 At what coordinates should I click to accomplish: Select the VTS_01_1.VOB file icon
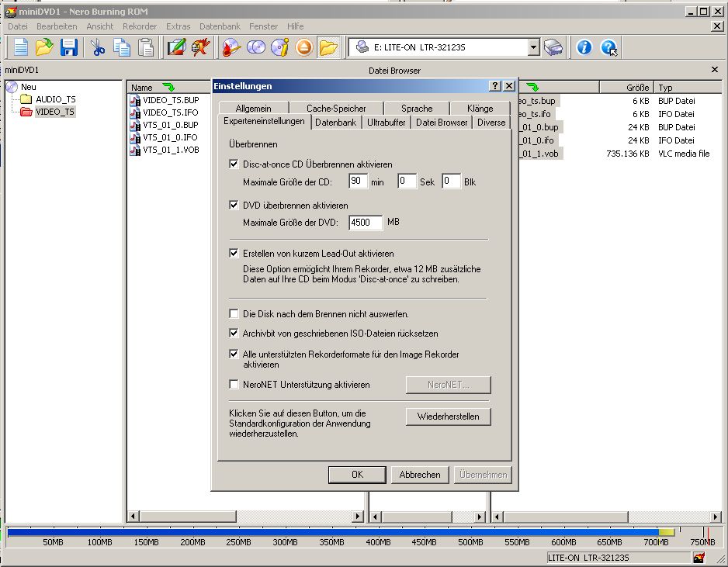[x=135, y=150]
